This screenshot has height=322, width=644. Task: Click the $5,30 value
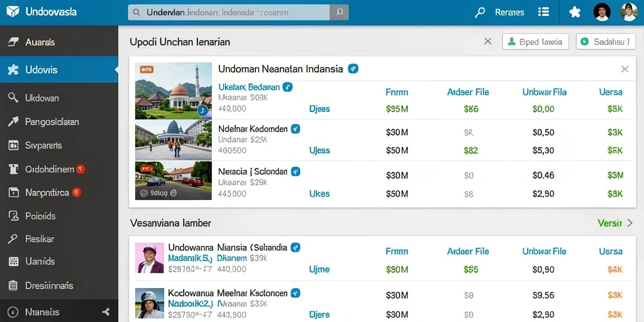[543, 150]
